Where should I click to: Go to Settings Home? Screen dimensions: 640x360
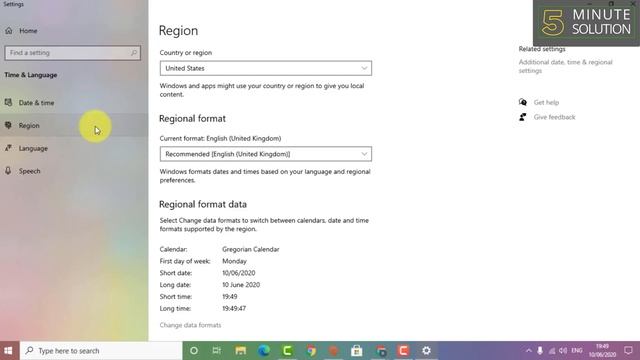21,31
